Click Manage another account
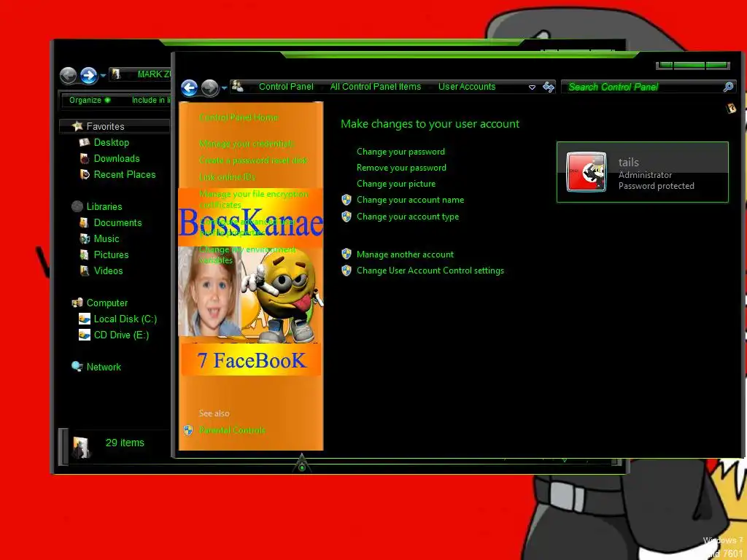Screen dimensions: 747x560 pyautogui.click(x=405, y=254)
